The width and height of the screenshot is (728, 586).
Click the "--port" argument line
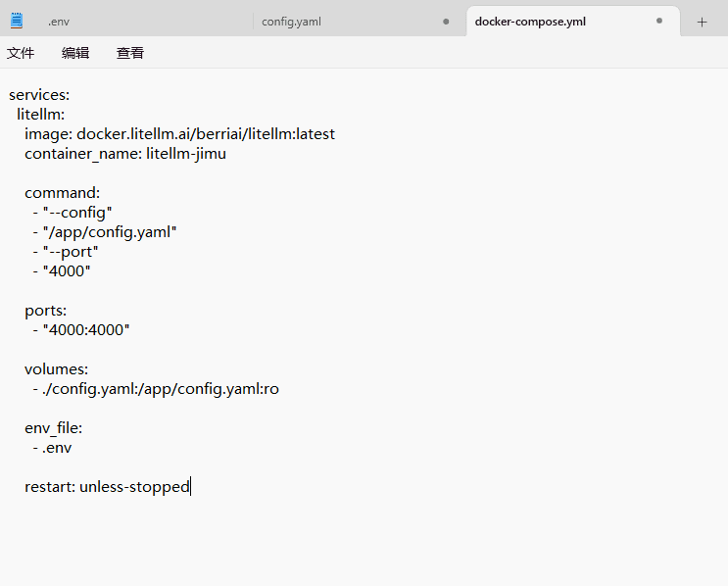[66, 252]
